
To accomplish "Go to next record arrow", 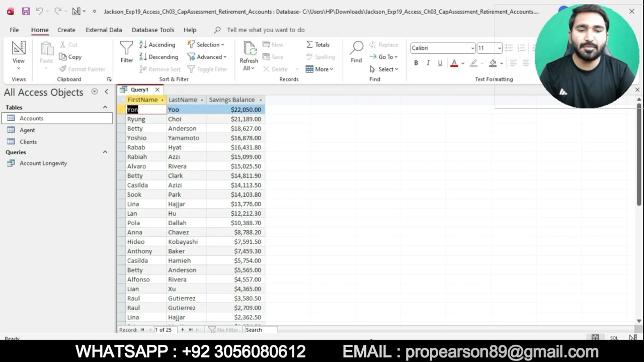I will (182, 330).
